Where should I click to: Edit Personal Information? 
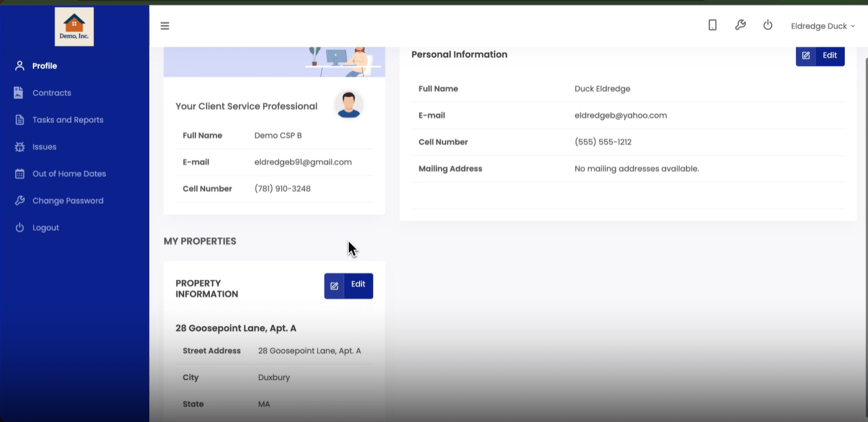pos(820,55)
